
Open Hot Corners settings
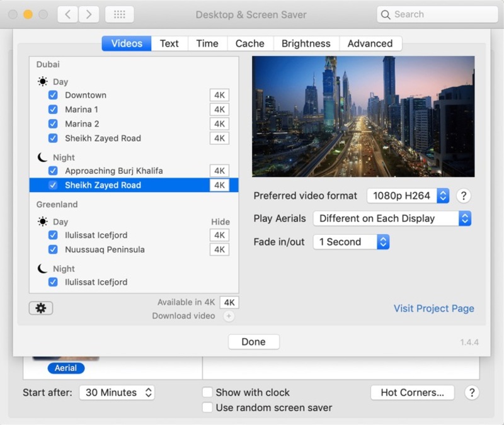click(x=413, y=392)
